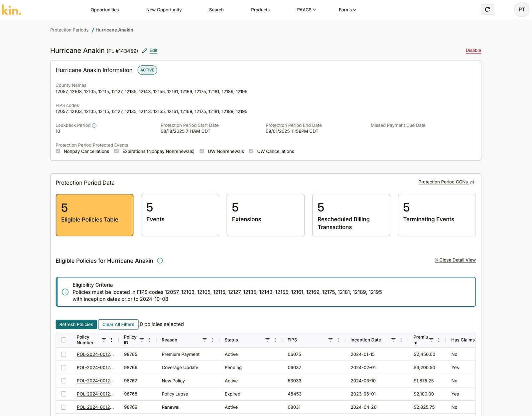Filter the Status column
The width and height of the screenshot is (532, 416).
coord(267,340)
